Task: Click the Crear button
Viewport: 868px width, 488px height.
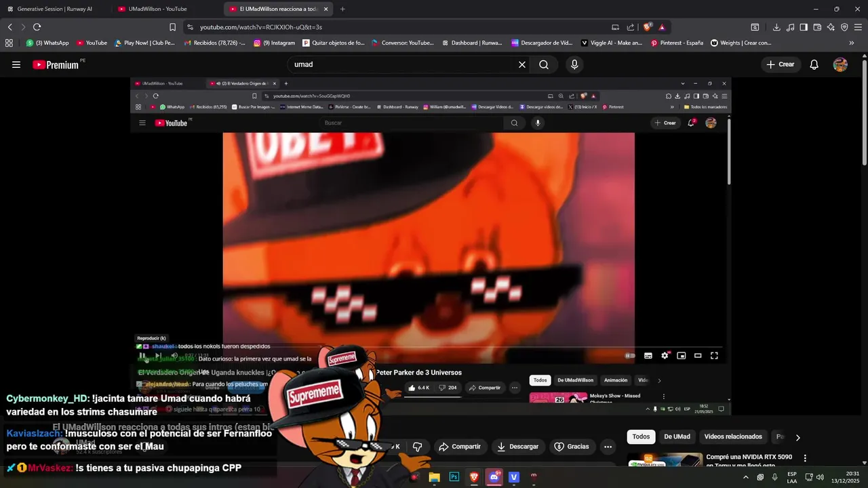Action: (x=780, y=64)
